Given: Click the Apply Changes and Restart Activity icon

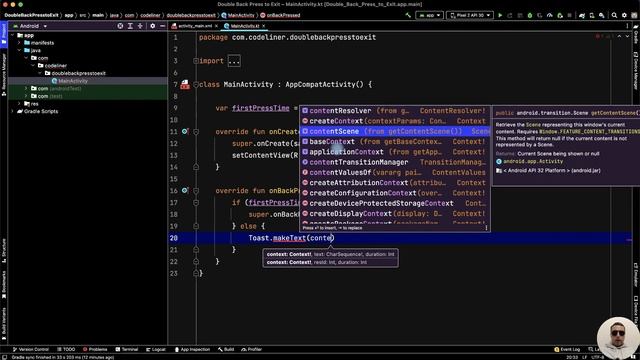Looking at the screenshot, I should (509, 15).
